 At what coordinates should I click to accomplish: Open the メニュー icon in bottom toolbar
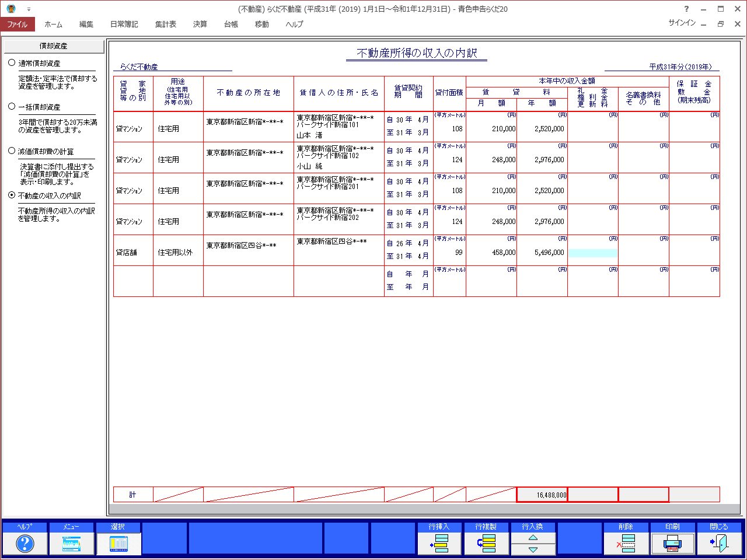click(71, 543)
